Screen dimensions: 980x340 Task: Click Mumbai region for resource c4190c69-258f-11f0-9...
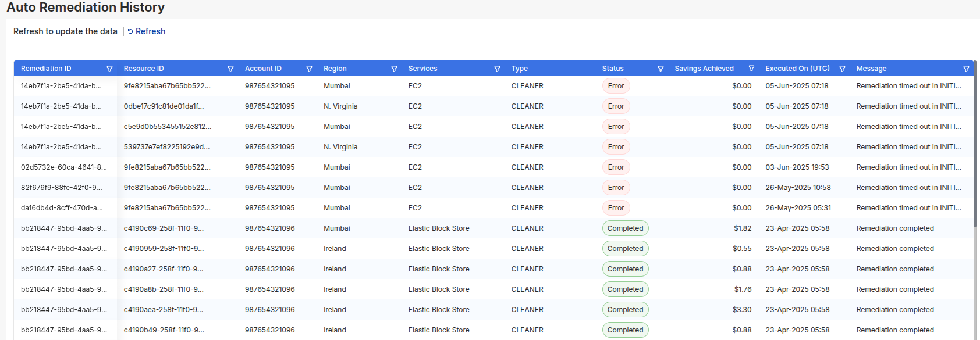[x=337, y=228]
